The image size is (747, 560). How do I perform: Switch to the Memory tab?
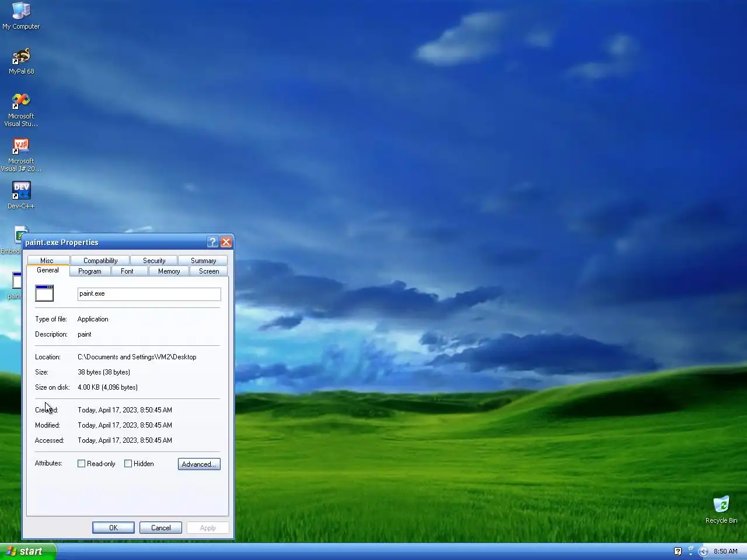(x=169, y=271)
